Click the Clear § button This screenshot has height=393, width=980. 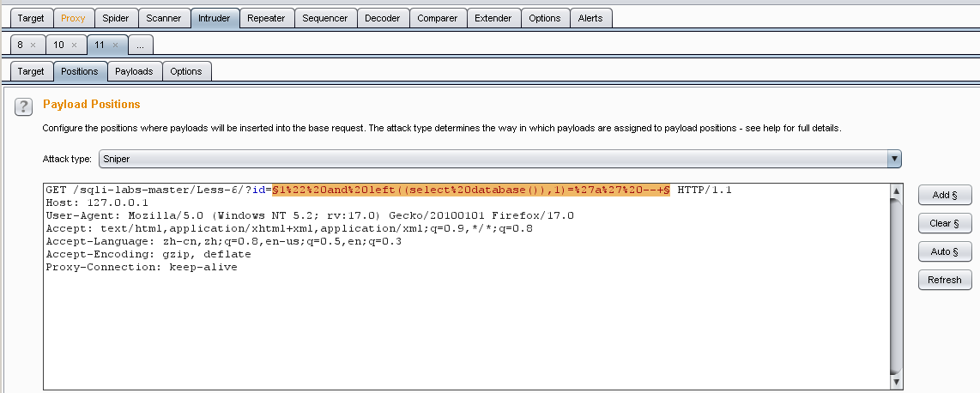945,223
